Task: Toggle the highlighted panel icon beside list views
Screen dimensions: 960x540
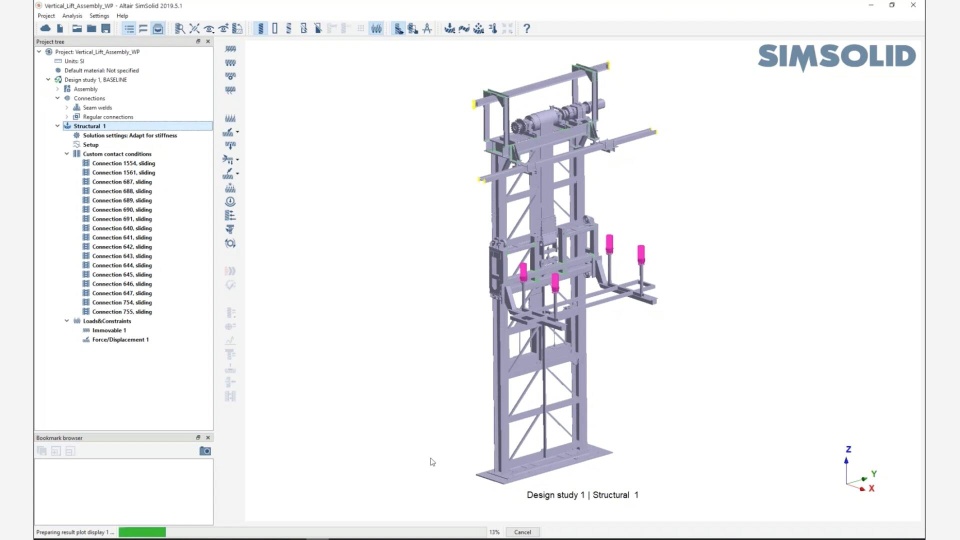Action: pyautogui.click(x=158, y=28)
